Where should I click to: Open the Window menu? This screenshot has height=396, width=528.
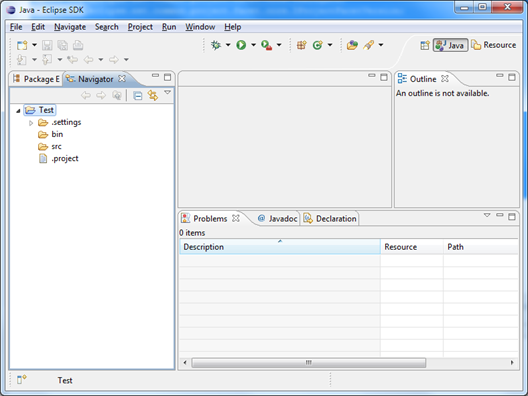tap(200, 27)
